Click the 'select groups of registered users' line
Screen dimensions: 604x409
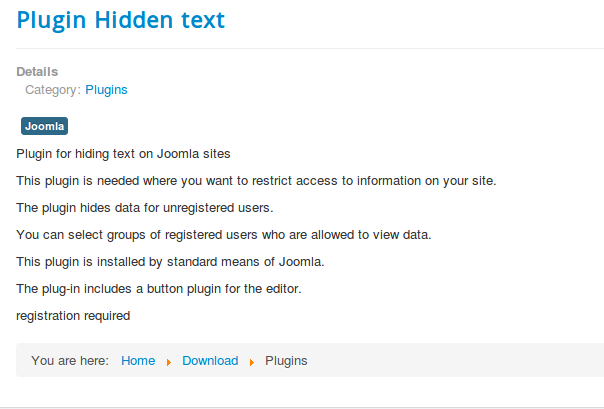[224, 235]
